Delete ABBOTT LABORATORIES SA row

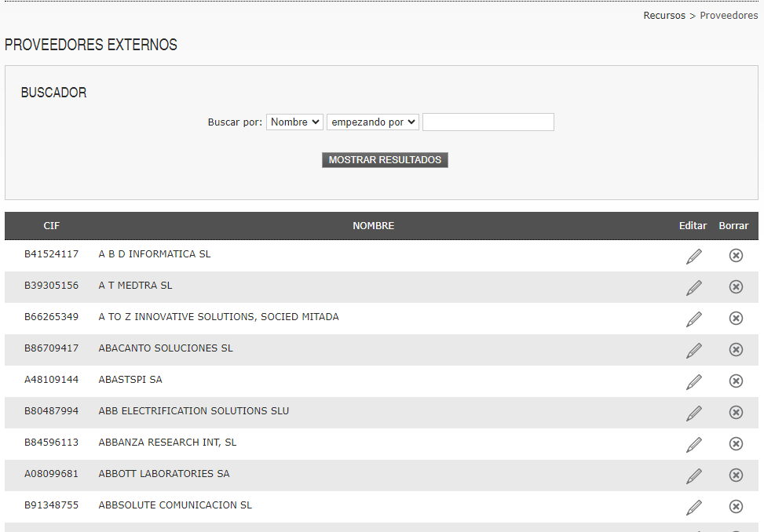pos(736,475)
